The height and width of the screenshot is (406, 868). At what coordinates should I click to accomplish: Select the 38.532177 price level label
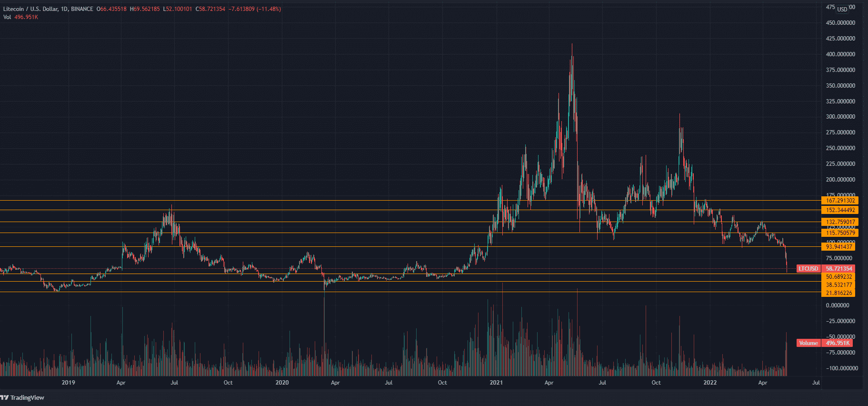pos(838,285)
